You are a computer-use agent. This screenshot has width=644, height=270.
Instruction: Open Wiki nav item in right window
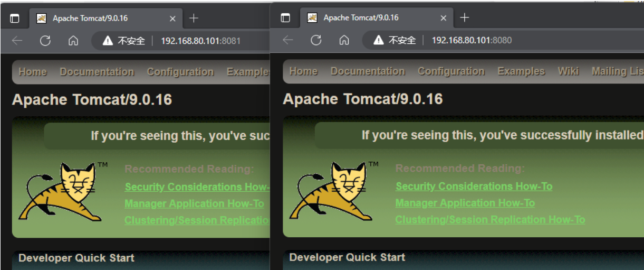[568, 71]
